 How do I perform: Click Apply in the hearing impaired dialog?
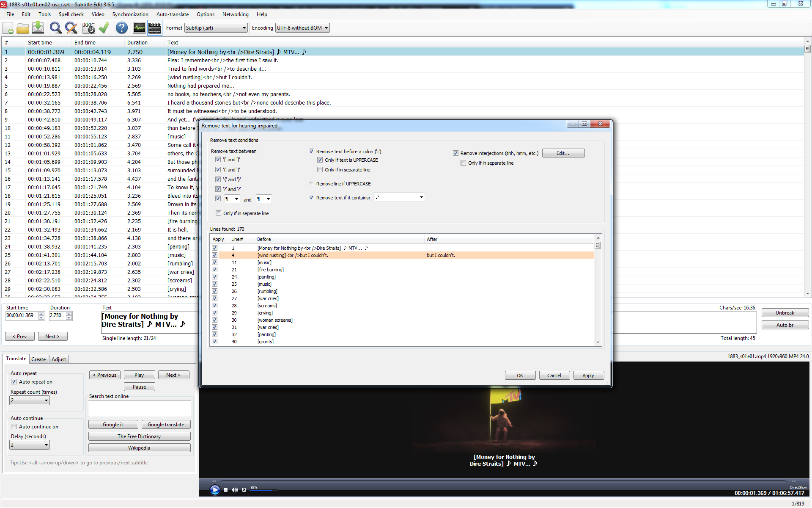(588, 375)
